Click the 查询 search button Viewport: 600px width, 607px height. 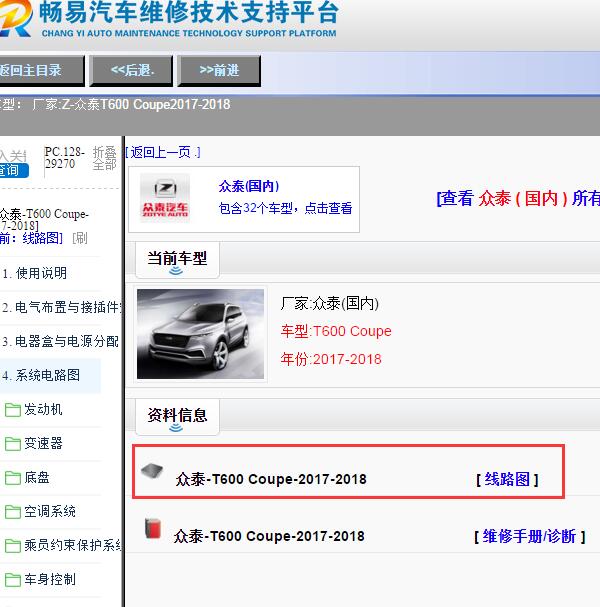click(x=14, y=170)
